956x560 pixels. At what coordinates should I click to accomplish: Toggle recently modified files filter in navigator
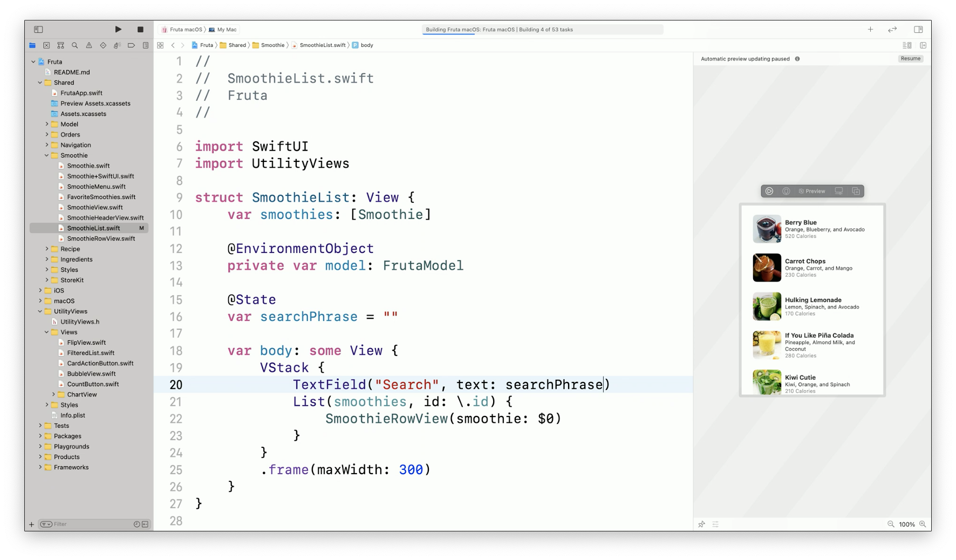coord(136,524)
